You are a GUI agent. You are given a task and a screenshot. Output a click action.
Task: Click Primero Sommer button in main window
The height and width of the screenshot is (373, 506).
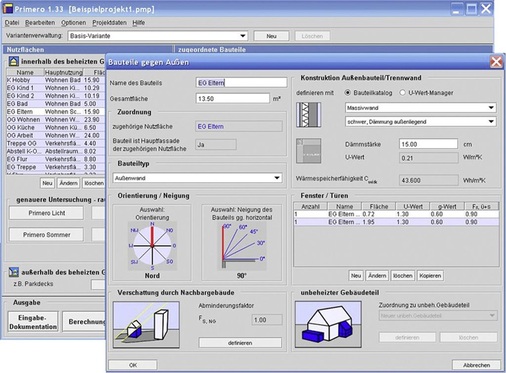coord(46,235)
